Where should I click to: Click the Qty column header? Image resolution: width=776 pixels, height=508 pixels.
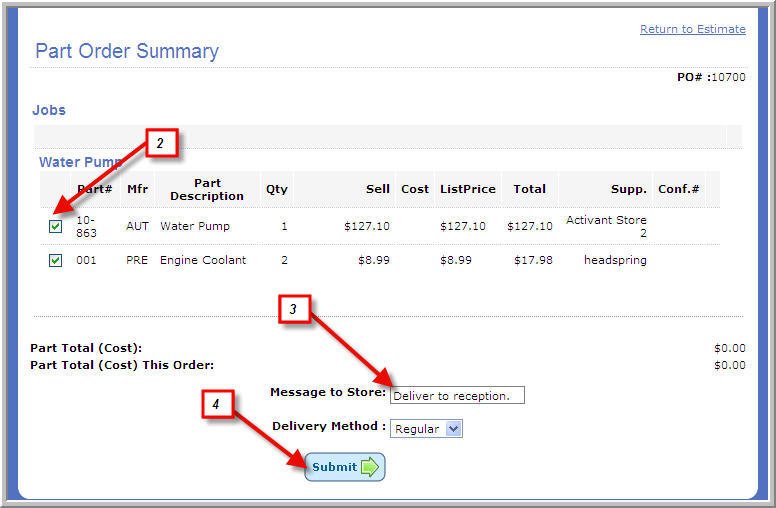pos(276,188)
